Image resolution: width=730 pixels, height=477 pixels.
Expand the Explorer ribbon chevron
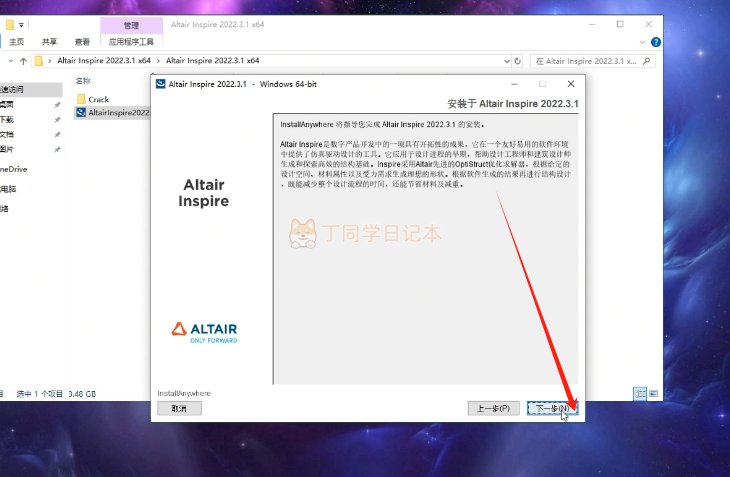tap(642, 42)
